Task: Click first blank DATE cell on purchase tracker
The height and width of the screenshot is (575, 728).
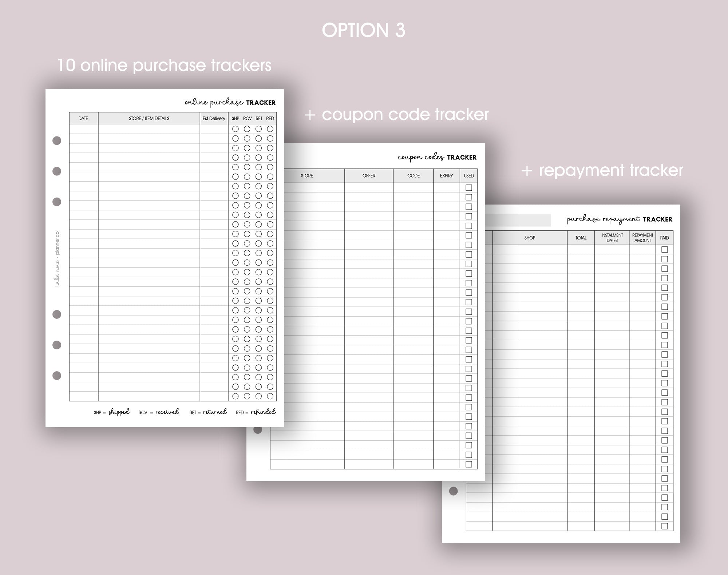Action: tap(84, 129)
